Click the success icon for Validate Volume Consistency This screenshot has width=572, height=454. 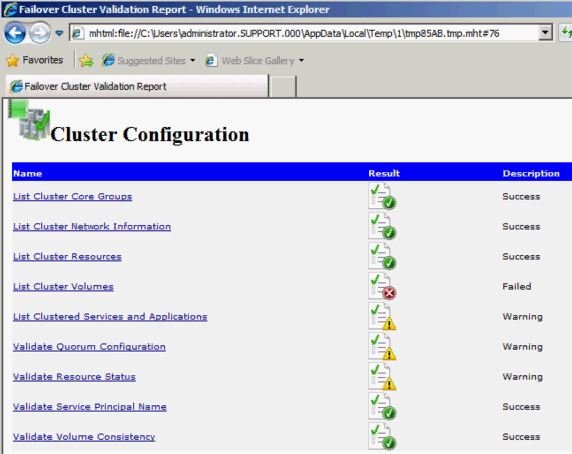point(382,437)
